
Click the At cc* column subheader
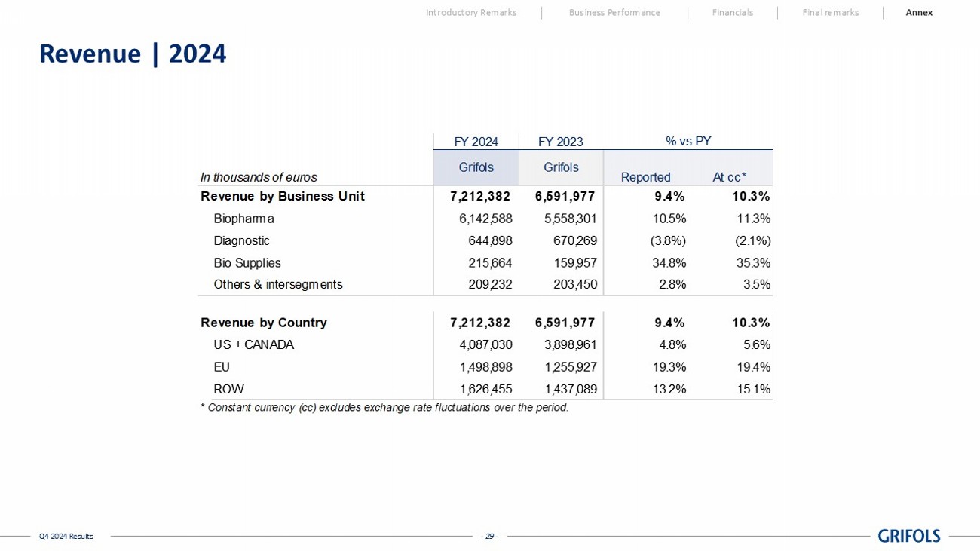coord(729,177)
